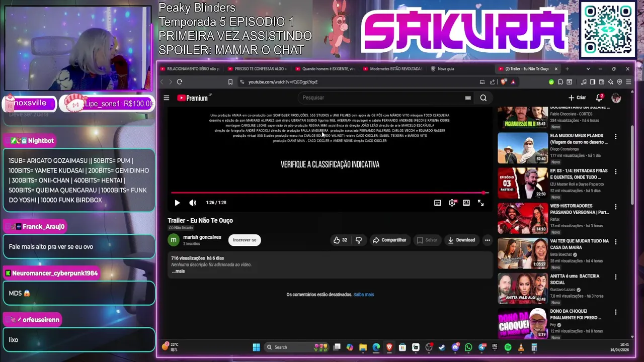Dislike the video with thumbs down
The height and width of the screenshot is (362, 644).
tap(359, 240)
